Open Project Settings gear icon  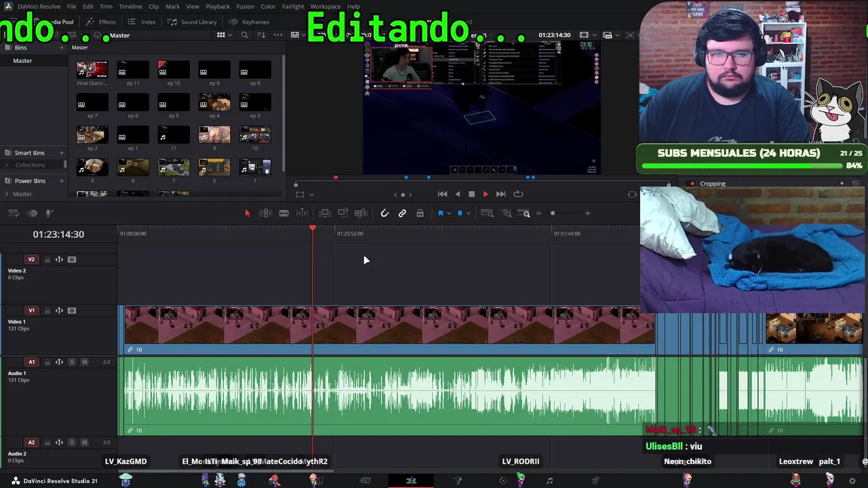pyautogui.click(x=852, y=481)
